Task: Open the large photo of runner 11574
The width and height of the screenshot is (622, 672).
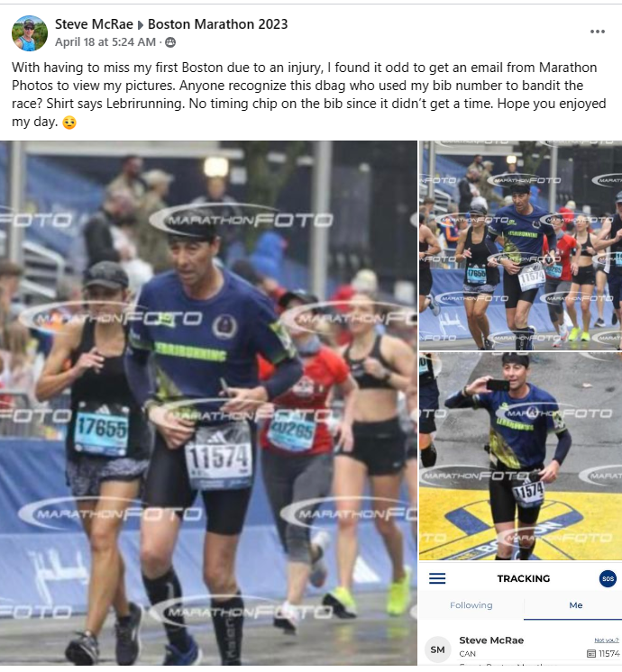Action: [208, 403]
